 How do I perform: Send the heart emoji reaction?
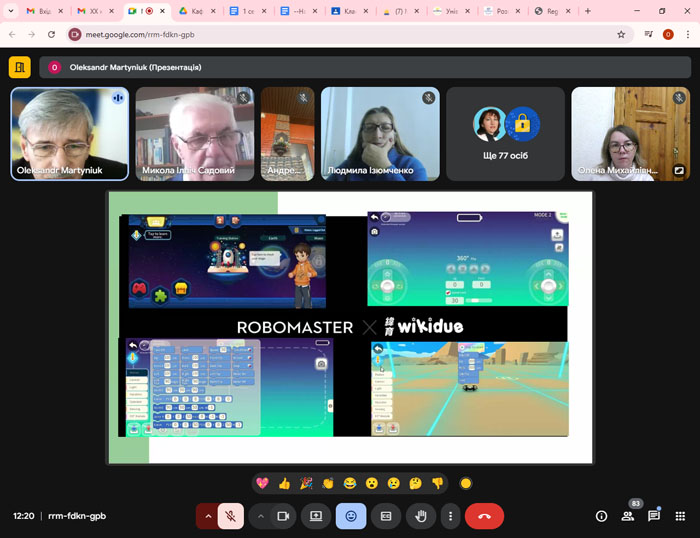262,483
